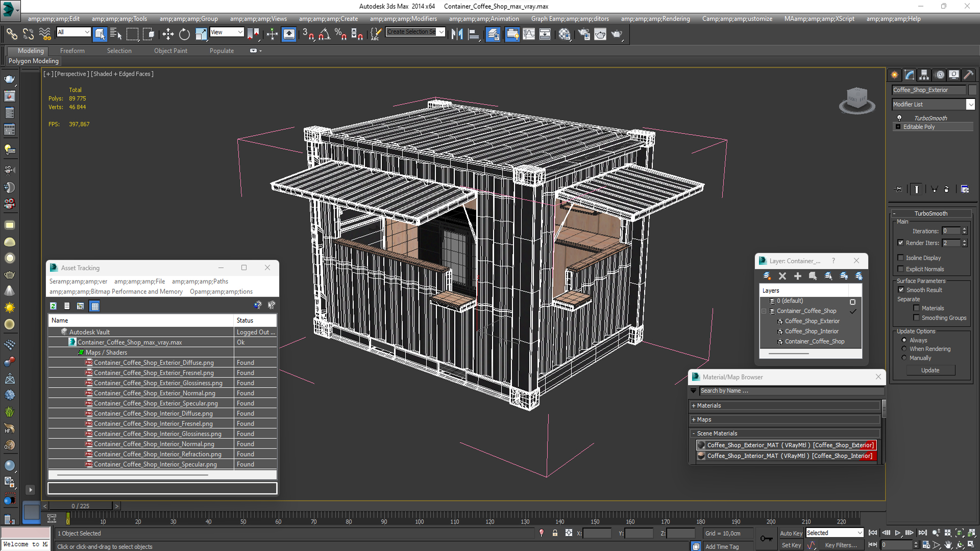Viewport: 980px width, 551px height.
Task: Activate the Select and Scale tool
Action: (x=201, y=34)
